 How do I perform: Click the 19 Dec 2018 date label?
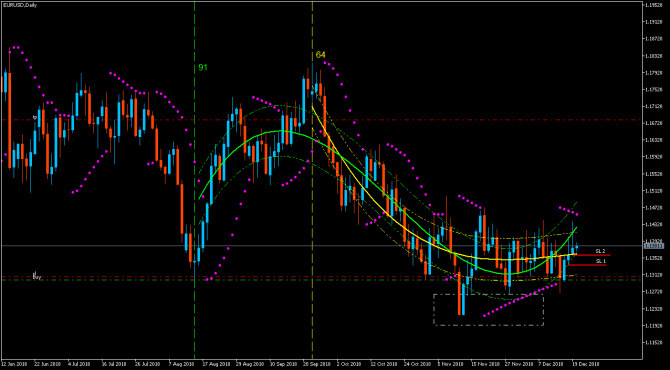coord(586,364)
